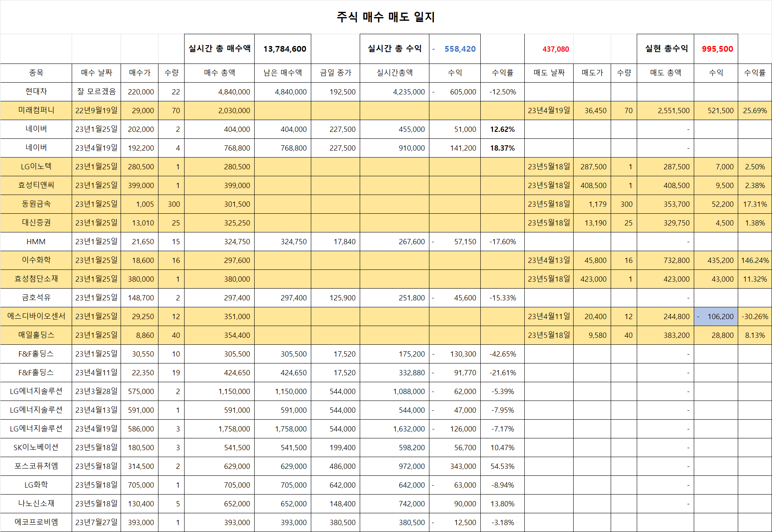Select the LG이노텍 stock name cell
The width and height of the screenshot is (772, 532).
(36, 166)
